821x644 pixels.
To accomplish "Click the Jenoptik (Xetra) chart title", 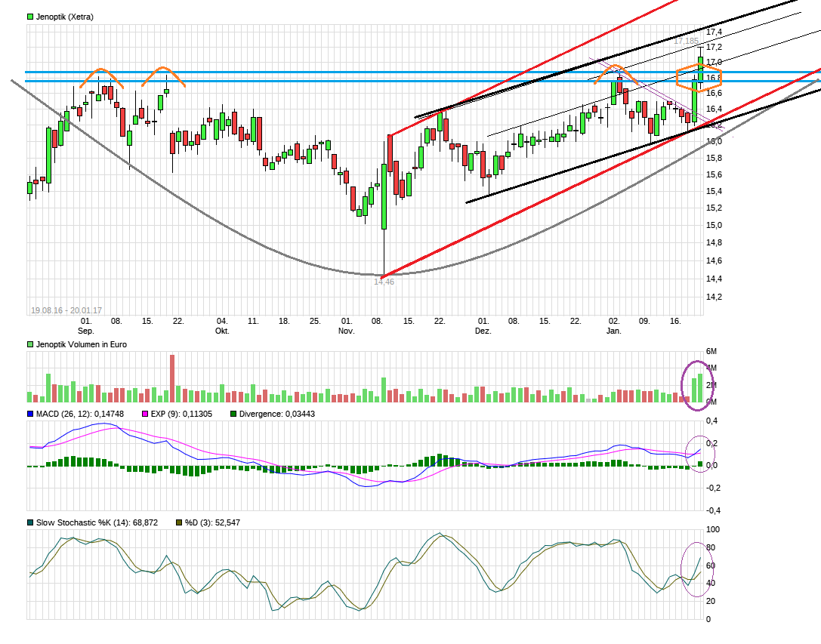I will click(x=65, y=17).
